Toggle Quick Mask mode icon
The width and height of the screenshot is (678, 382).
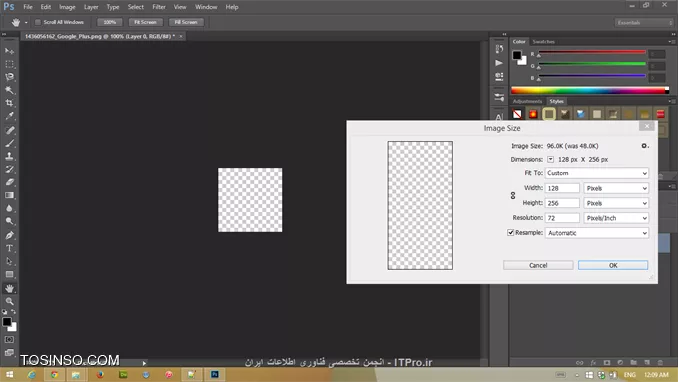(x=9, y=340)
